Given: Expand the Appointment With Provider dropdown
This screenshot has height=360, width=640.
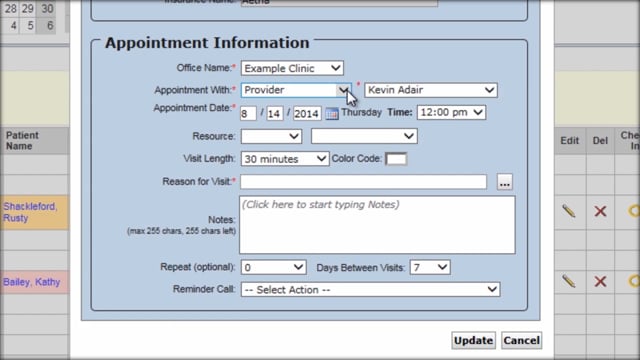Looking at the screenshot, I should tap(296, 90).
